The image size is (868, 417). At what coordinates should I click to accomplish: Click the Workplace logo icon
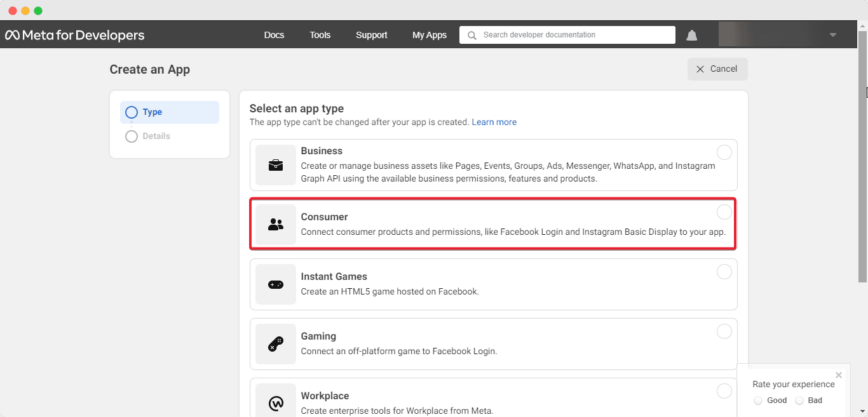tap(276, 402)
